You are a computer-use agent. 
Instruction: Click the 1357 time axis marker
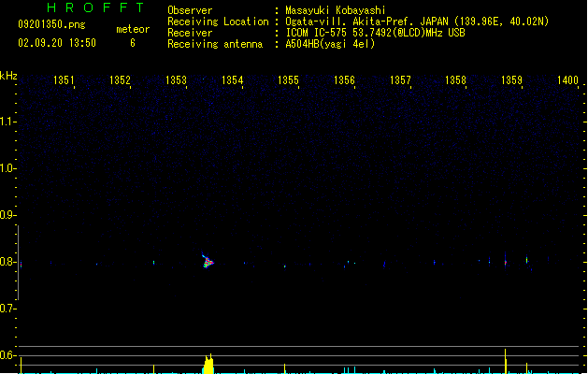click(x=400, y=80)
